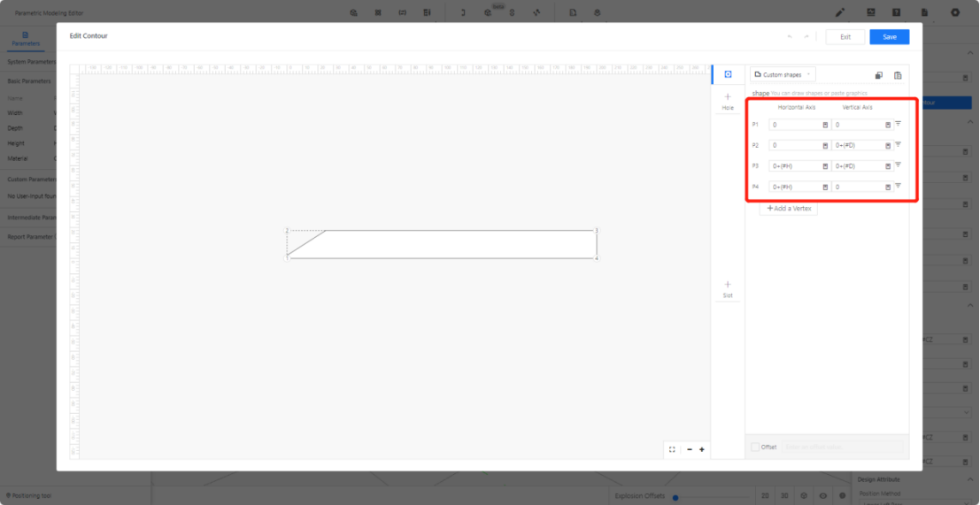Click the copy shape icon

(x=879, y=75)
